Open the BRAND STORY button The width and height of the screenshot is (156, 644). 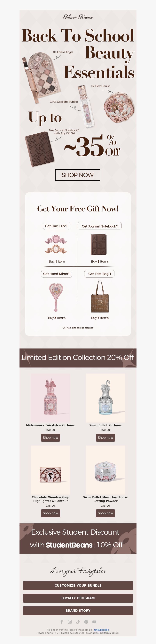pos(78,611)
